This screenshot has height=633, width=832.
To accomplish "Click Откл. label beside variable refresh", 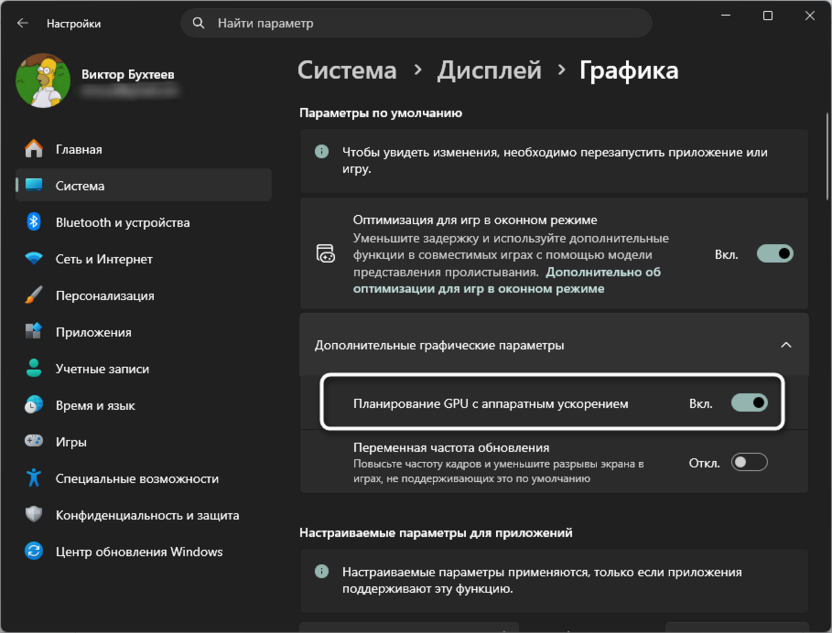I will point(704,463).
